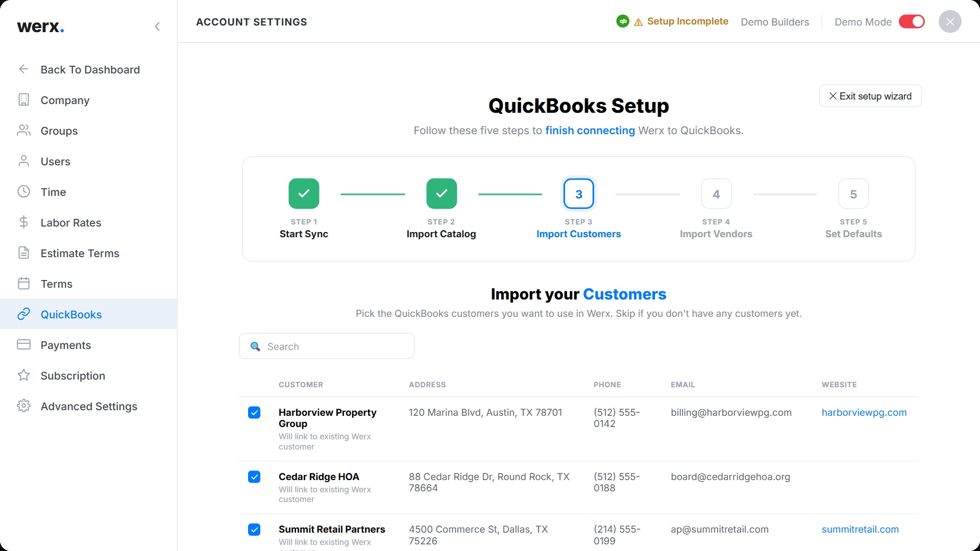
Task: Click Import Catalog step label
Action: pyautogui.click(x=441, y=234)
